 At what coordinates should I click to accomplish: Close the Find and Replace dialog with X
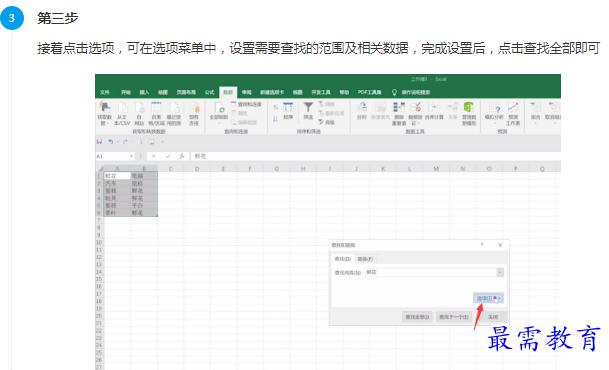pyautogui.click(x=500, y=245)
